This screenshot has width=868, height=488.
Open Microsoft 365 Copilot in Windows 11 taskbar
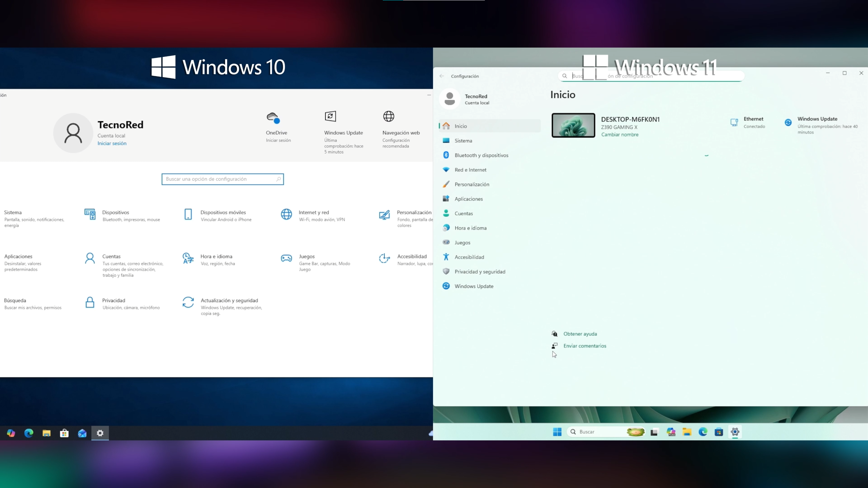click(671, 432)
